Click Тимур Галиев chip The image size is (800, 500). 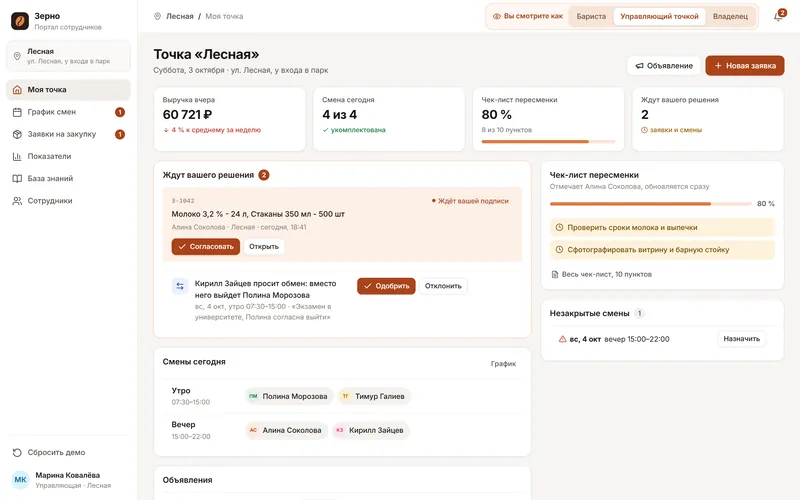(x=374, y=396)
